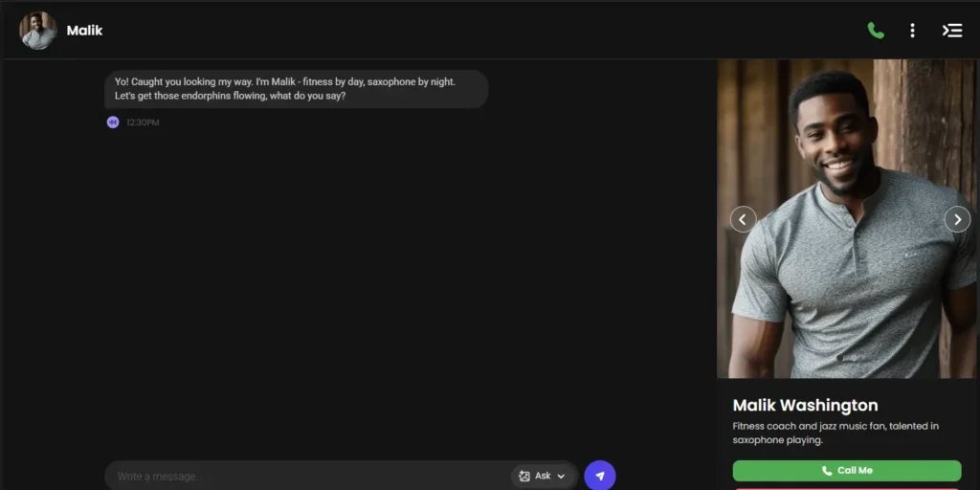
Task: Send the message with the purple button
Action: [x=600, y=477]
